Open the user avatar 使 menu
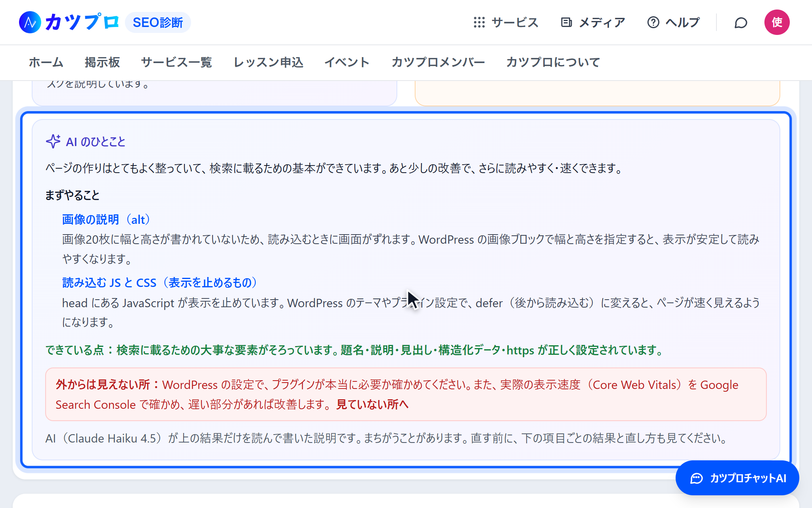Image resolution: width=812 pixels, height=508 pixels. click(777, 22)
